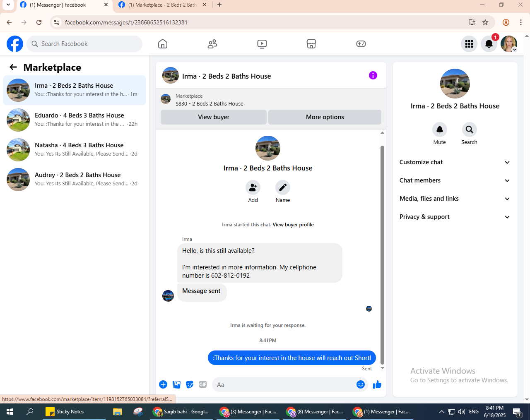Open the Friends icon in top navigation

pos(212,44)
